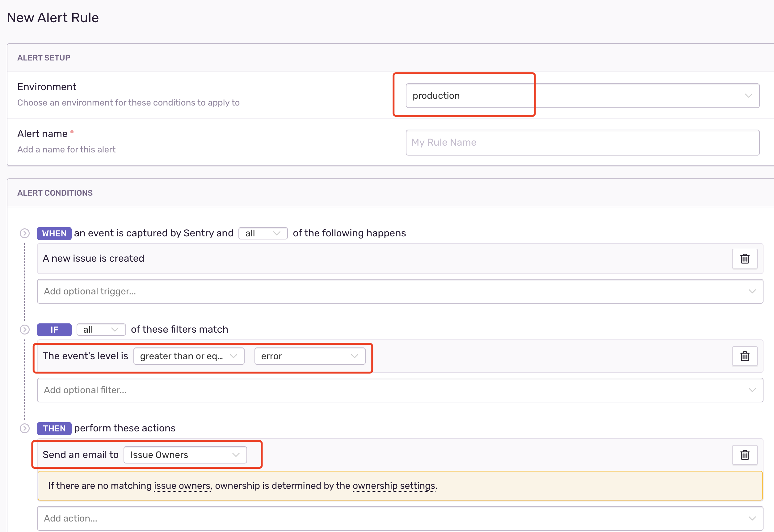Collapse the WHEN conditions section

tap(24, 233)
